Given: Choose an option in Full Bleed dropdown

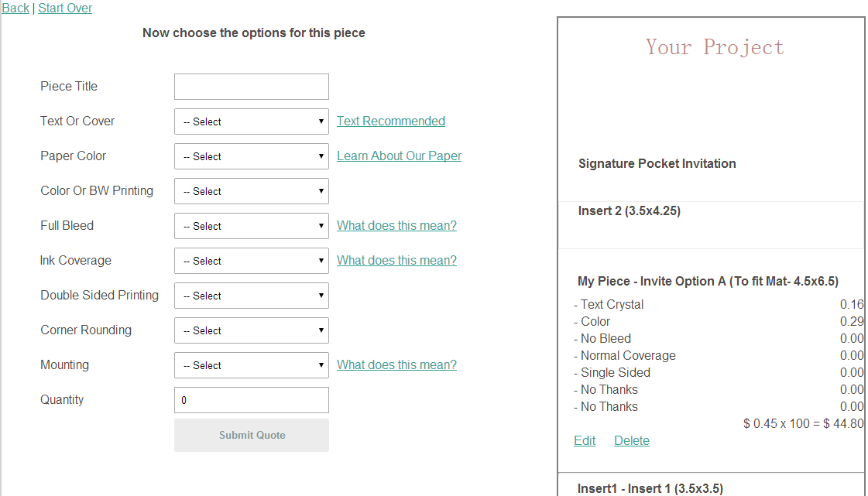Looking at the screenshot, I should [251, 226].
